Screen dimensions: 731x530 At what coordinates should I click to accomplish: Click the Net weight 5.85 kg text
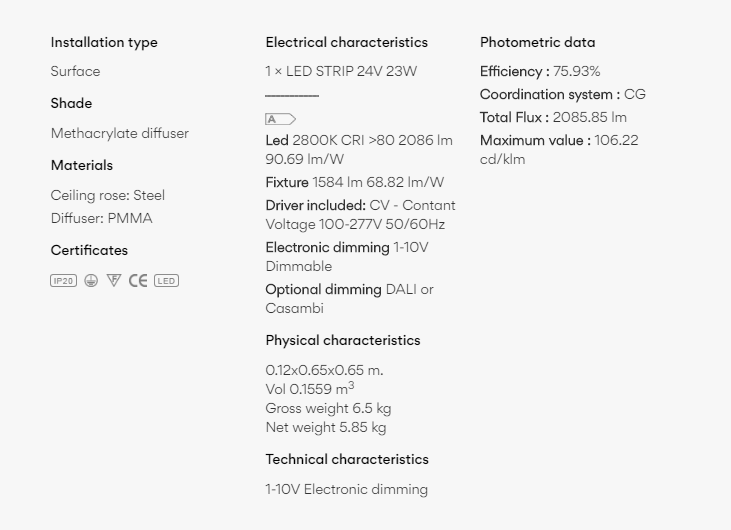tap(326, 427)
